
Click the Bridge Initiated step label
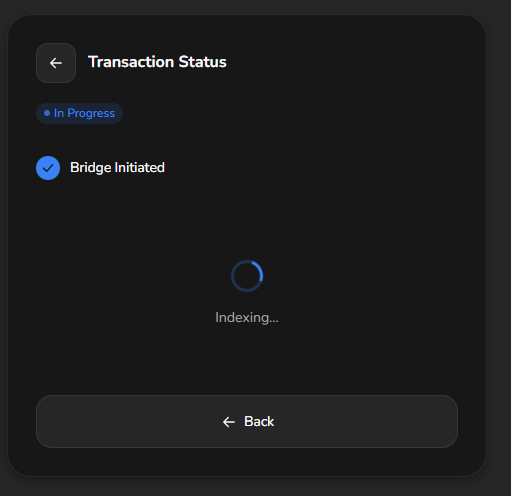(x=117, y=168)
